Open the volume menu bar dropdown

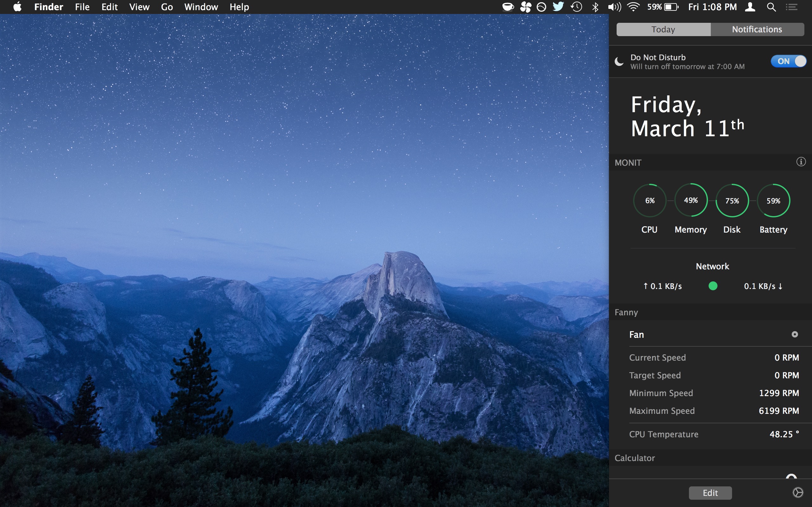click(614, 7)
